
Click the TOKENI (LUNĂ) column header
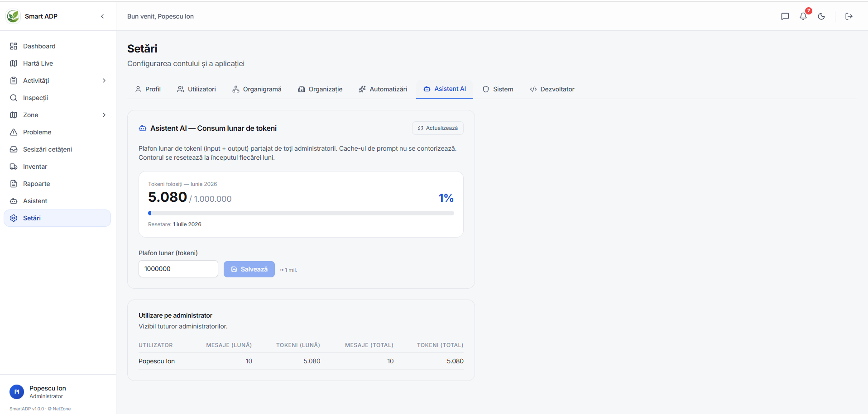pos(298,345)
